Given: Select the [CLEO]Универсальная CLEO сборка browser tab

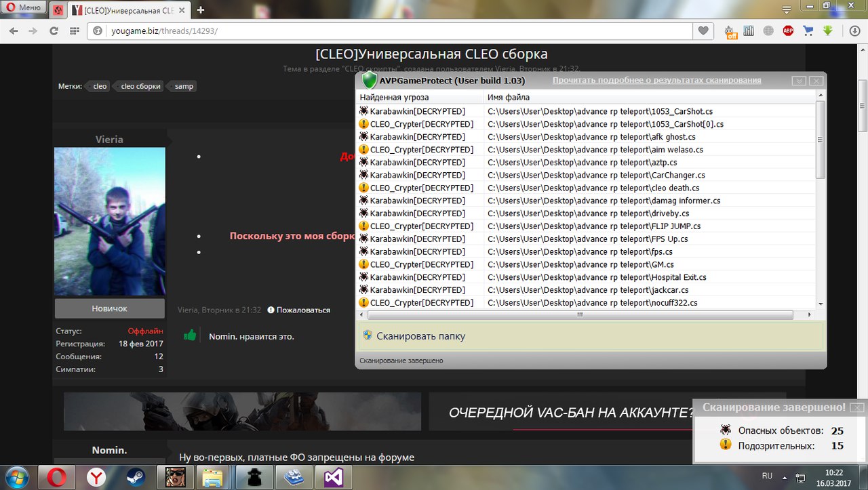Looking at the screenshot, I should [x=129, y=9].
